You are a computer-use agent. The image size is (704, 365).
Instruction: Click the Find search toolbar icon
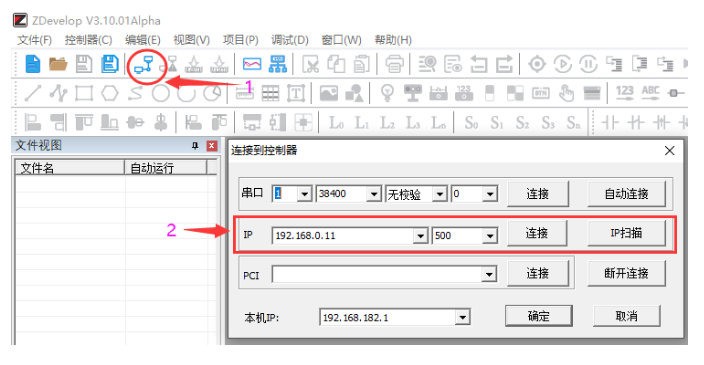pos(427,64)
